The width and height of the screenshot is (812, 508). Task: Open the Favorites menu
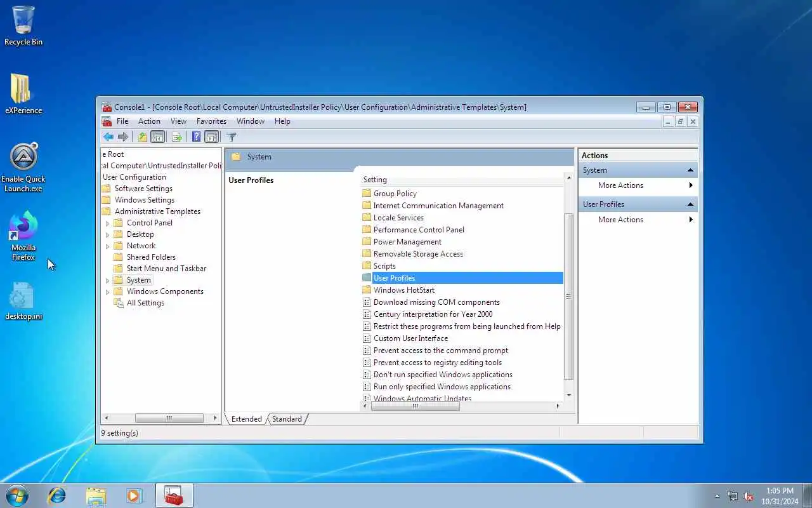coord(211,121)
